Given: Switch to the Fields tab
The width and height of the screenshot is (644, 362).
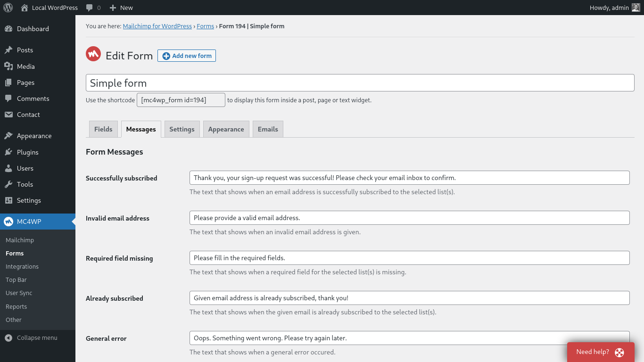Looking at the screenshot, I should (x=103, y=129).
